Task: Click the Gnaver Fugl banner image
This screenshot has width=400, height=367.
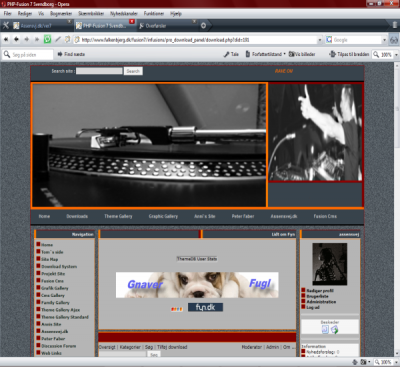Action: pyautogui.click(x=197, y=285)
